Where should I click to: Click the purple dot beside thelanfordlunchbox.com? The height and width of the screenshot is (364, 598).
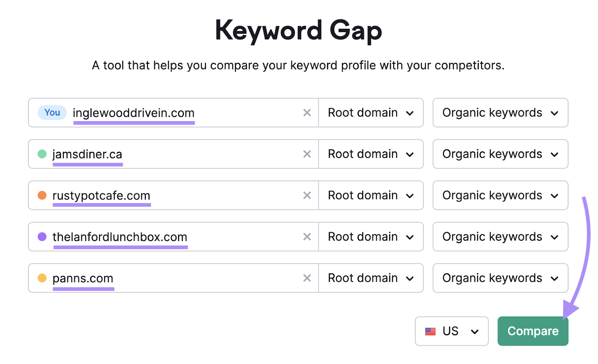42,237
